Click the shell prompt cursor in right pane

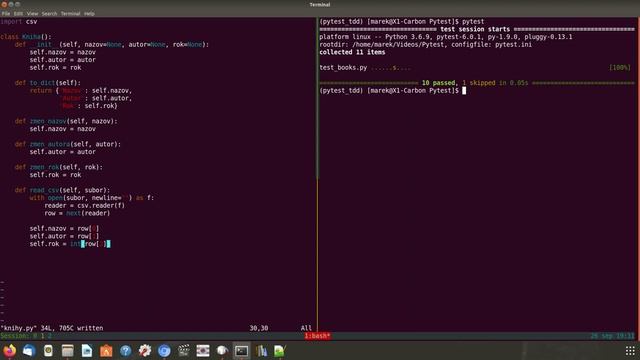[x=464, y=91]
